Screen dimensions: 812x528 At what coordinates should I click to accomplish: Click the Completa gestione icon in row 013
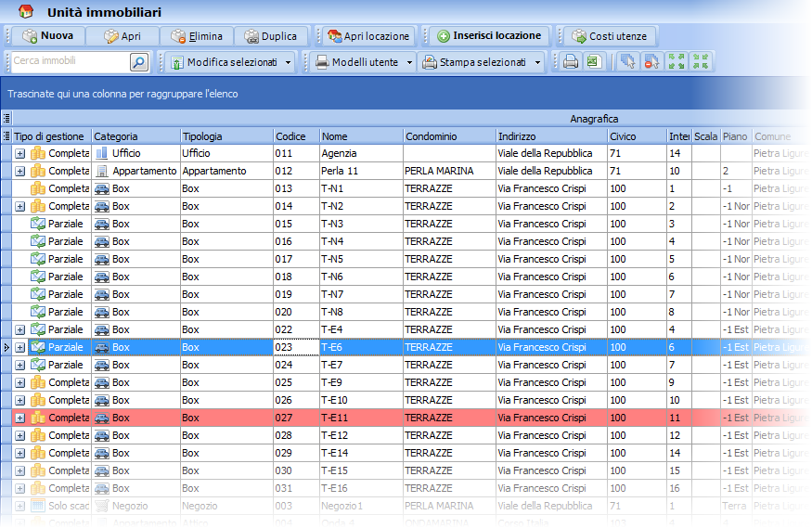pos(38,188)
